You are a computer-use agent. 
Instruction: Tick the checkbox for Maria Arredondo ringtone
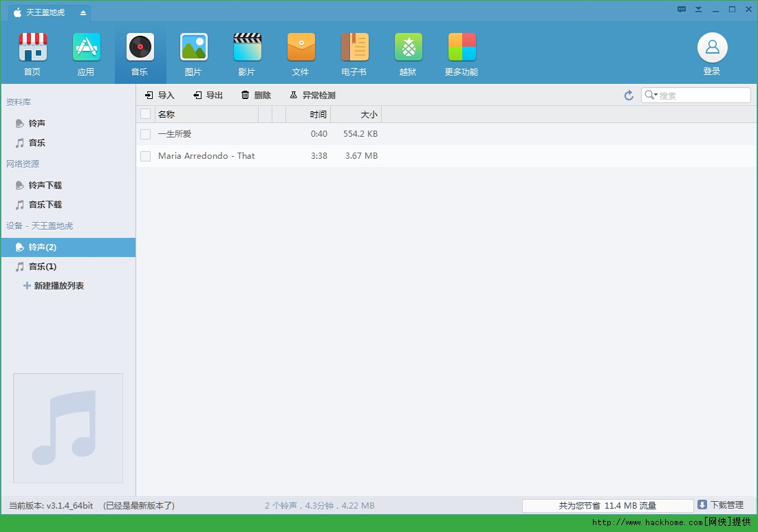coord(145,156)
